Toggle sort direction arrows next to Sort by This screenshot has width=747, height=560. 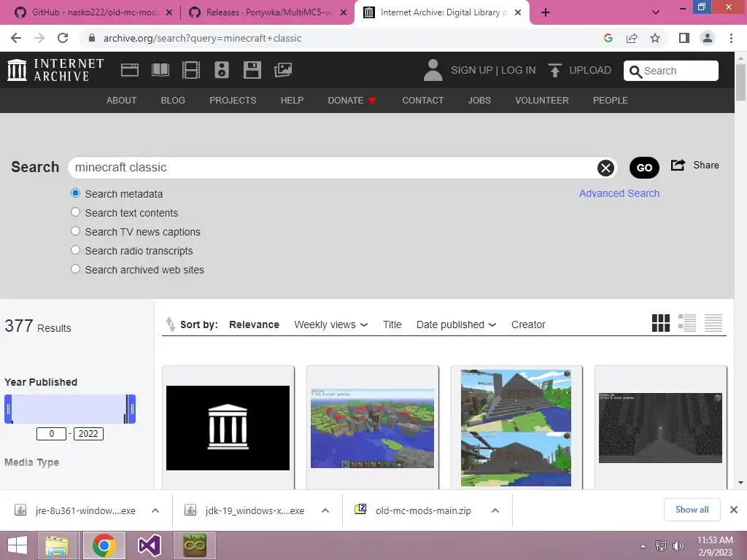pos(170,324)
